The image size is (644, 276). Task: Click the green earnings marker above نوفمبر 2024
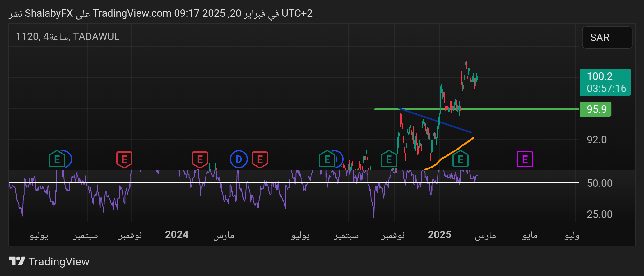pyautogui.click(x=389, y=159)
